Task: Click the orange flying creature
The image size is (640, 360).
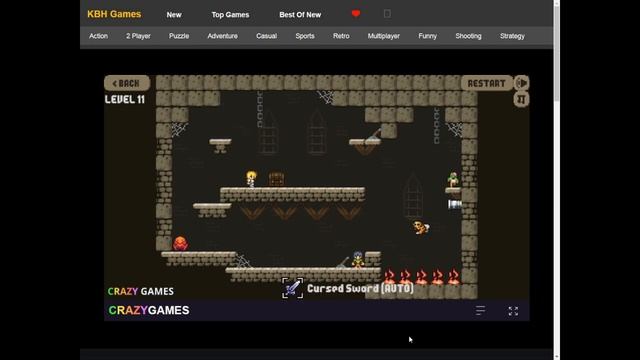Action: 421,227
